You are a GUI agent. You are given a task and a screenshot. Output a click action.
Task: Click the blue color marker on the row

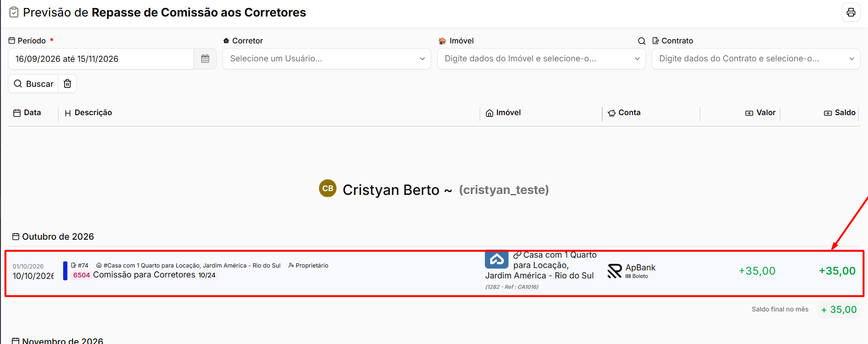pyautogui.click(x=65, y=271)
